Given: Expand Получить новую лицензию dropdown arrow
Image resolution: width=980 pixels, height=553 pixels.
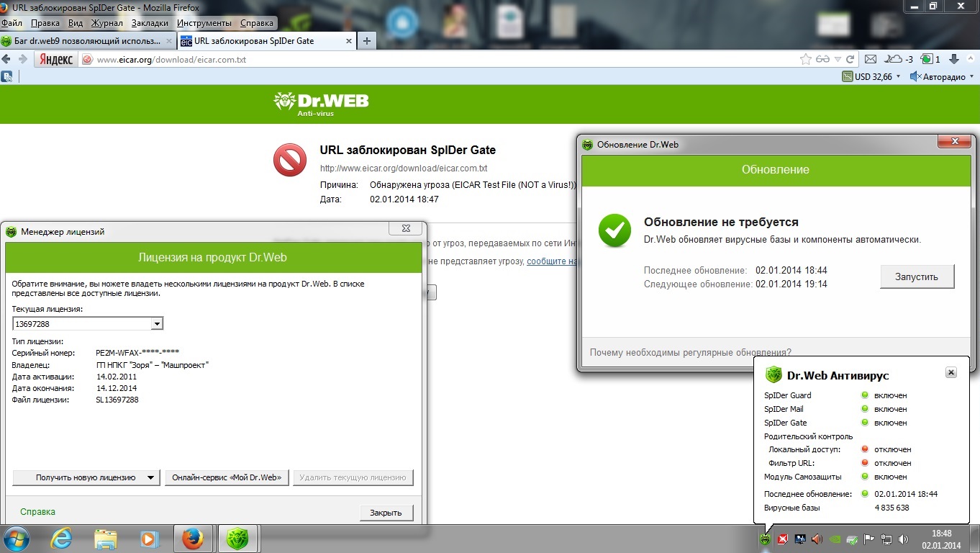Looking at the screenshot, I should point(150,477).
